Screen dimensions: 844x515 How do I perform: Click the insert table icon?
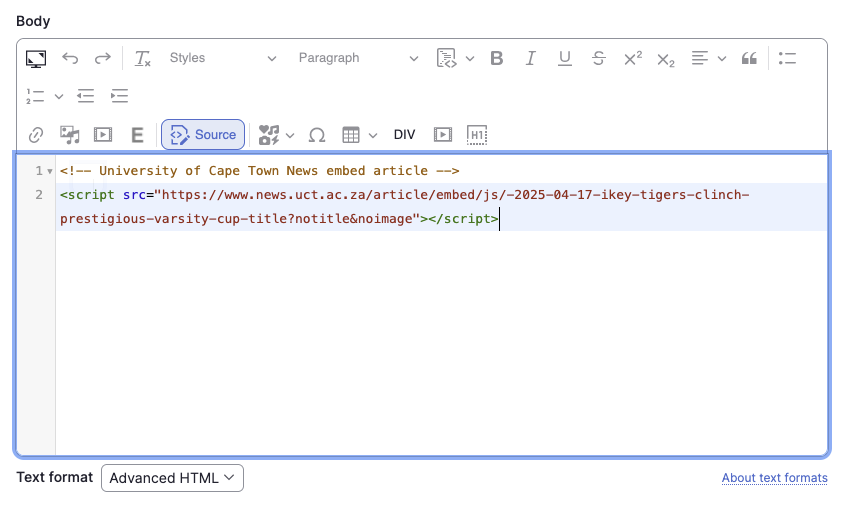point(350,135)
